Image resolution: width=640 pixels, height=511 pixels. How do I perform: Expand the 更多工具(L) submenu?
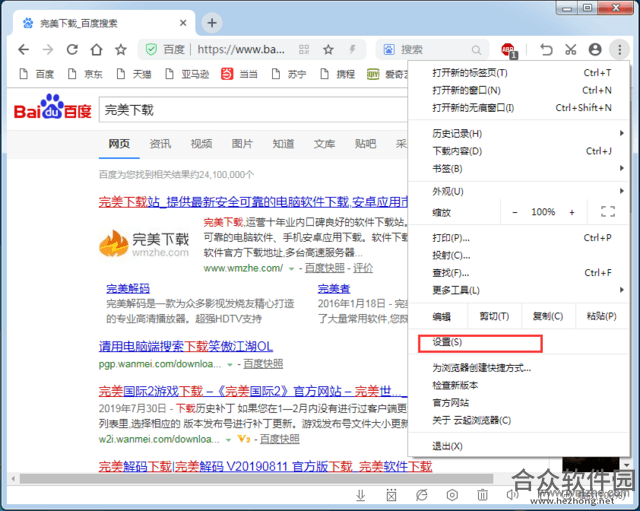[519, 290]
